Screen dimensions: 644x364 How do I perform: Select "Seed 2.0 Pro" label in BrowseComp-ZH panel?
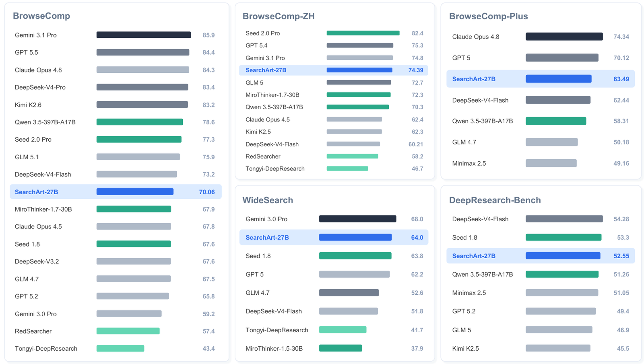pos(263,33)
